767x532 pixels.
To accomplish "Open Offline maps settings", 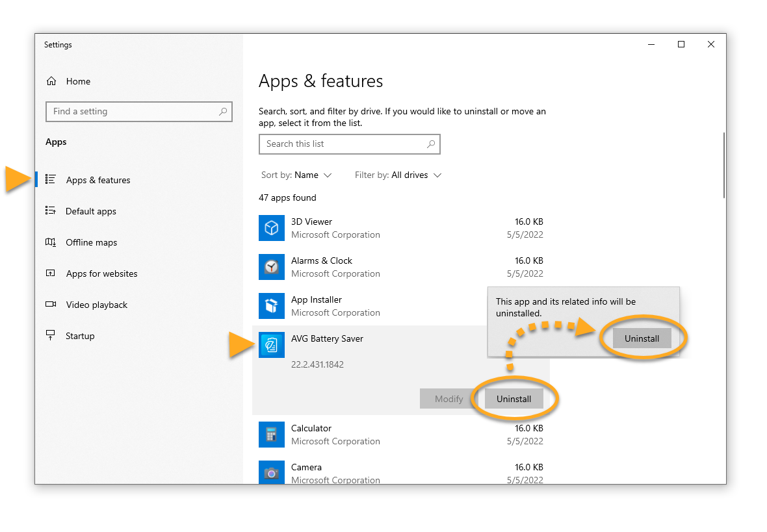I will click(91, 242).
